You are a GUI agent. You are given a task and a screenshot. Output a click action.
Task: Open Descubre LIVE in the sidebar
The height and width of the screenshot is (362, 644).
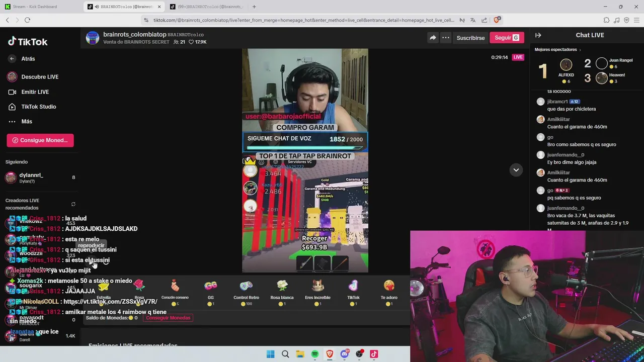33,77
